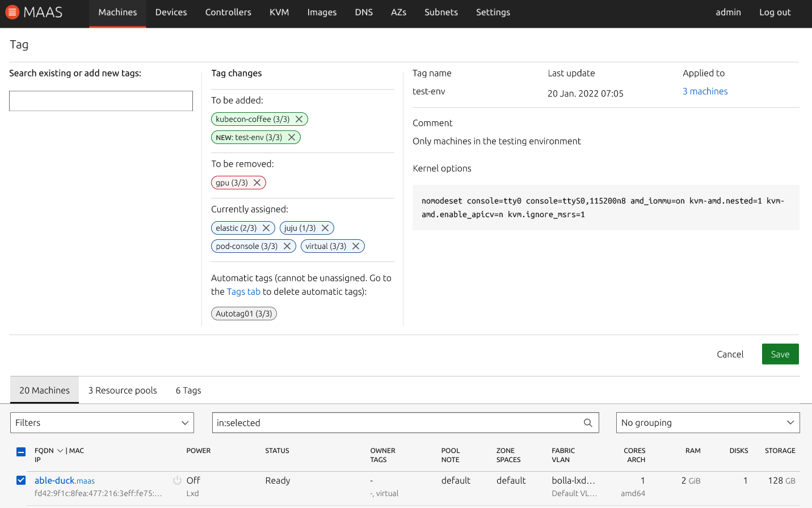Image resolution: width=812 pixels, height=508 pixels.
Task: Click the MAAS logo icon
Action: click(x=12, y=12)
